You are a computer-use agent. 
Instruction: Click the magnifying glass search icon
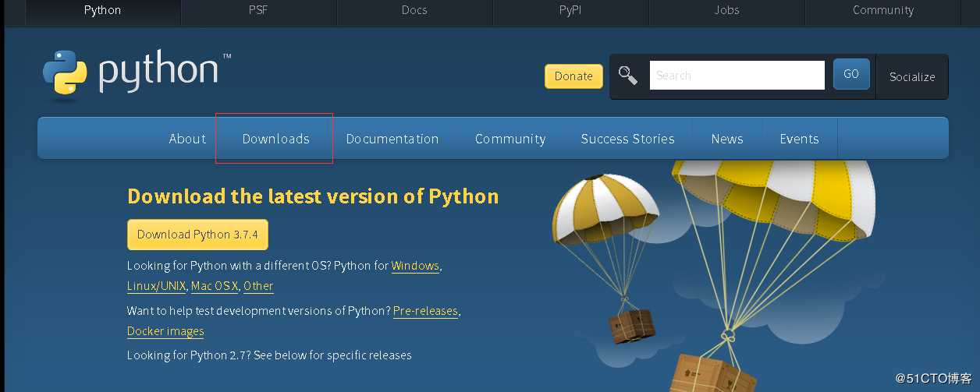[628, 76]
